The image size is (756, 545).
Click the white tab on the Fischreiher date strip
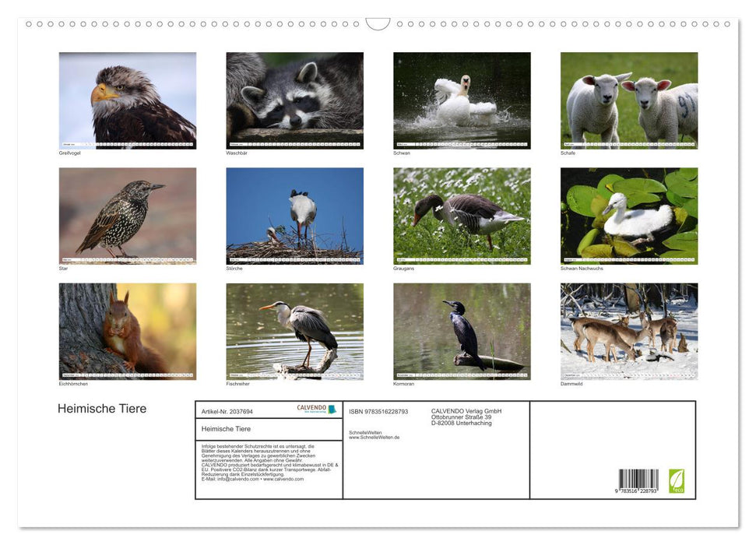pos(237,374)
